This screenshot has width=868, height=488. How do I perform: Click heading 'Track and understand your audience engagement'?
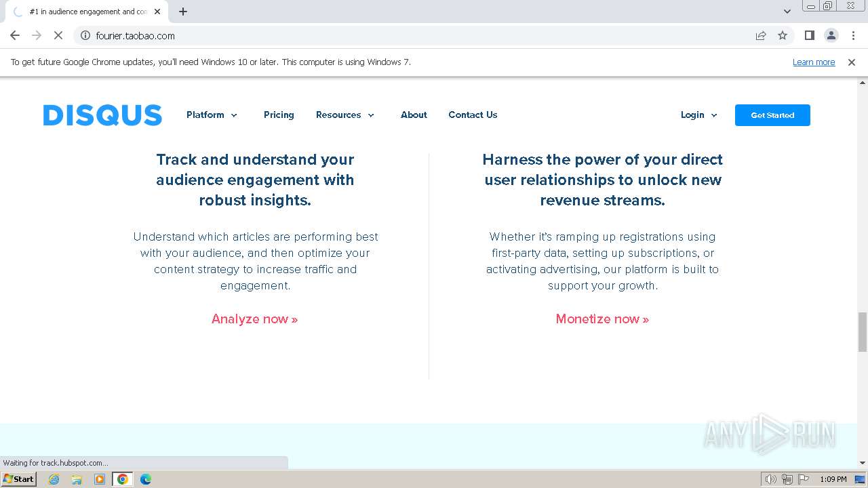tap(255, 180)
